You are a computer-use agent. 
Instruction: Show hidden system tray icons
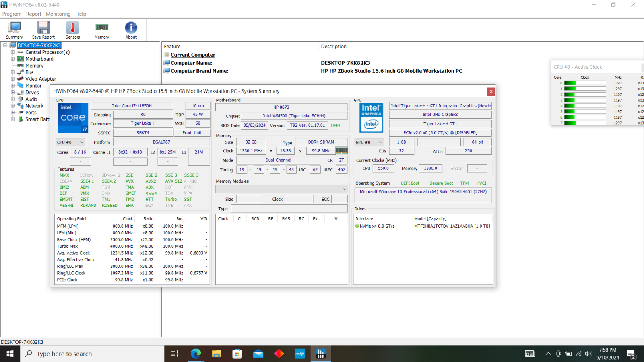click(548, 354)
